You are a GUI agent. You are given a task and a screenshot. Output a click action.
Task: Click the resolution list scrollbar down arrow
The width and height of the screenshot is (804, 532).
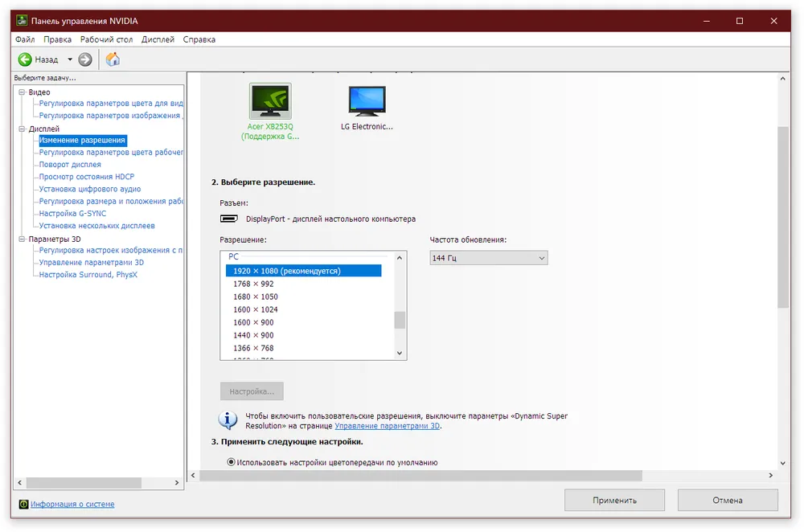coord(400,353)
